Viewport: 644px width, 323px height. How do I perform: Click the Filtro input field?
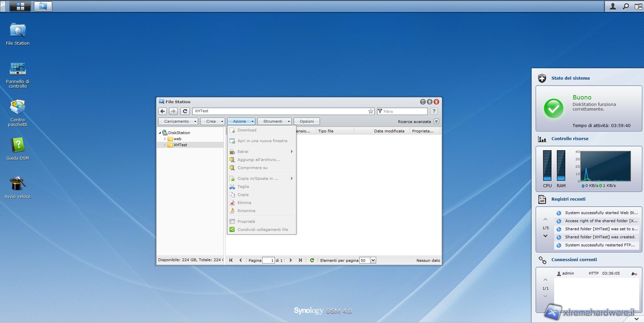click(x=404, y=111)
